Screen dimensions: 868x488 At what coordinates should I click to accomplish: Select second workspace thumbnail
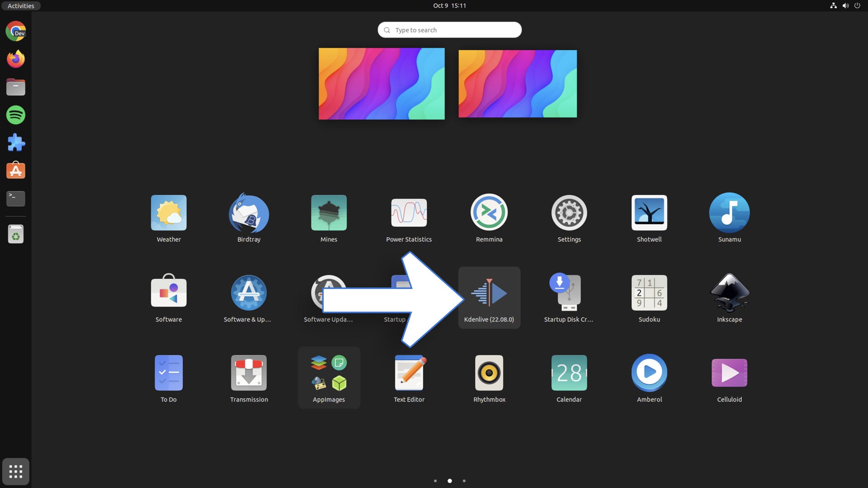click(x=518, y=84)
